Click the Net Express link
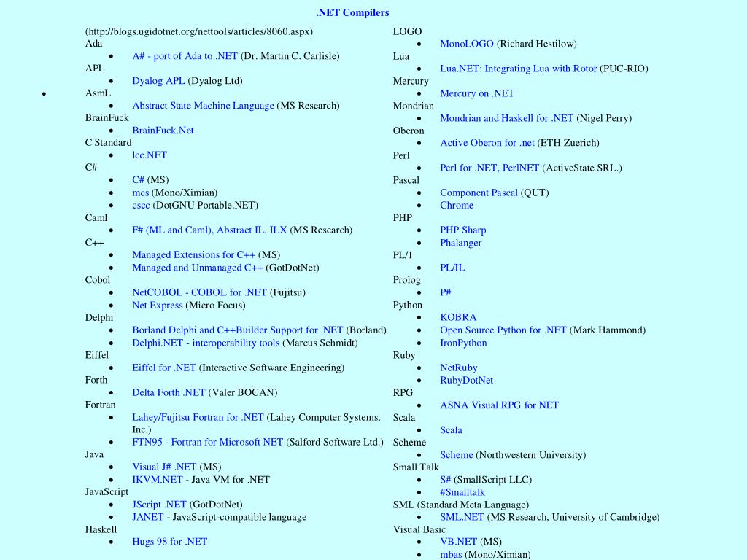The image size is (747, 560). [x=158, y=306]
